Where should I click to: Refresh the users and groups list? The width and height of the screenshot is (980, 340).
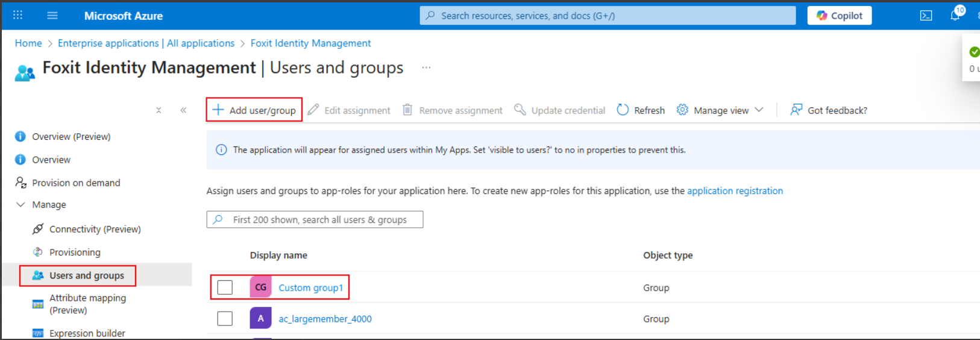tap(641, 110)
